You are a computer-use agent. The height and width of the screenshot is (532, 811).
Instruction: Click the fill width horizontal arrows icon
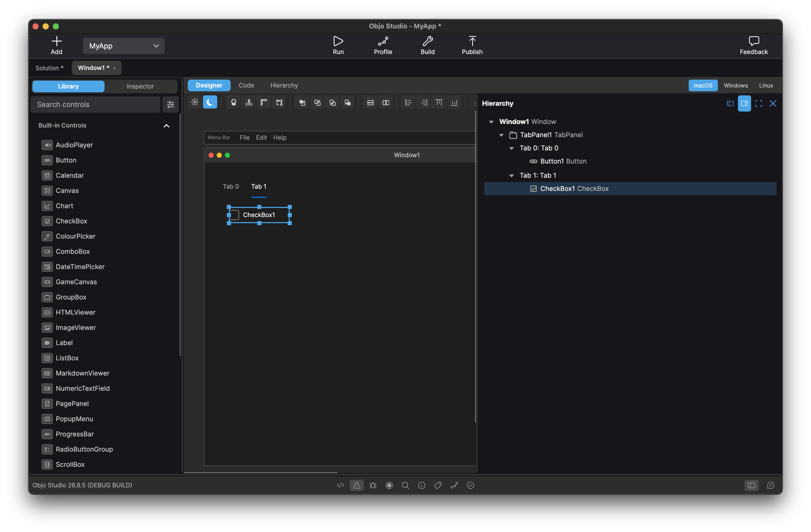point(371,102)
